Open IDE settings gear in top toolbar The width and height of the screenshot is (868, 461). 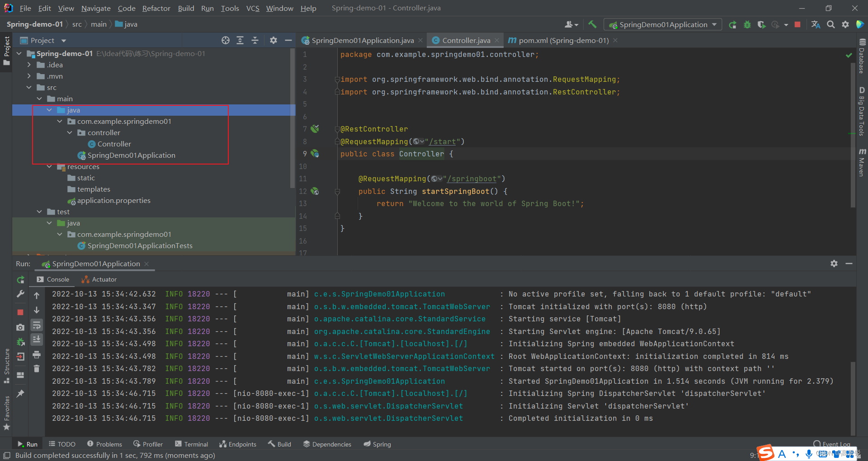pos(845,24)
